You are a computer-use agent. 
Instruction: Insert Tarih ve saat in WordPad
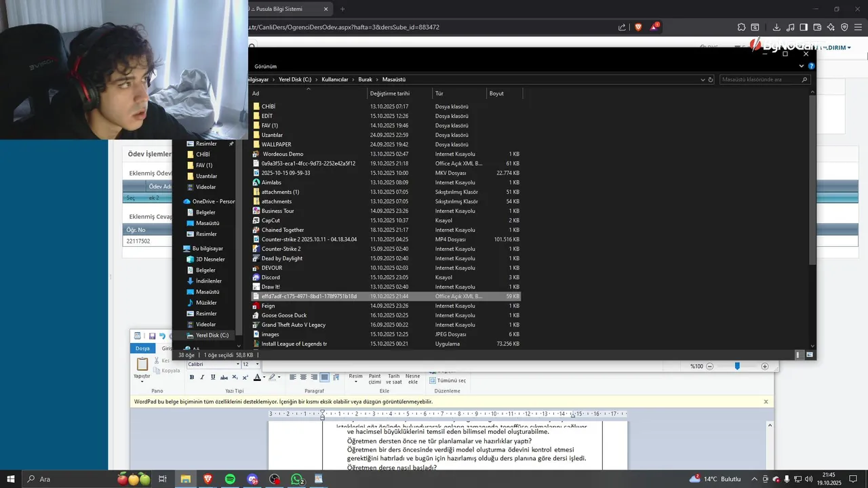393,379
